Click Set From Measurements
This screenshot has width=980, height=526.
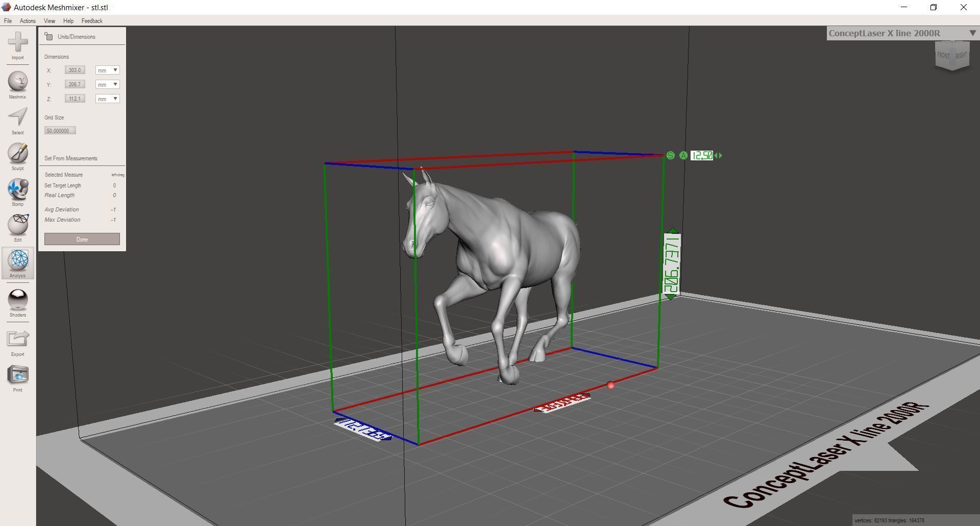coord(71,158)
